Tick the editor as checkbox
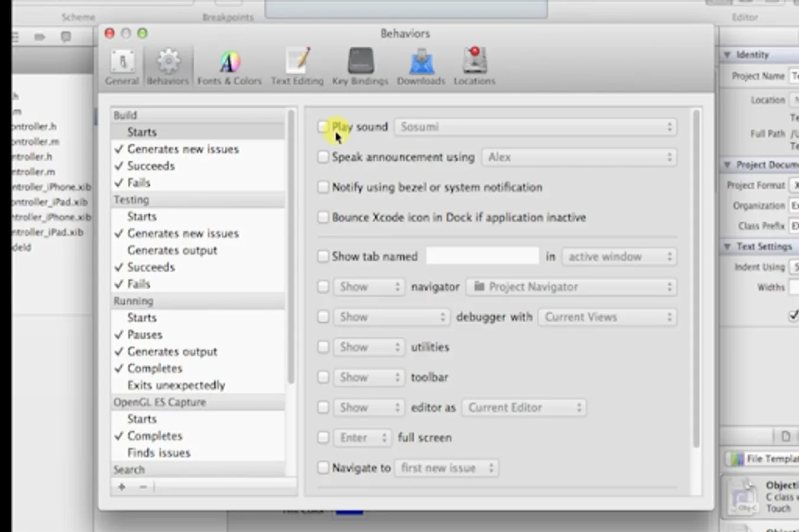The image size is (799, 532). tap(323, 407)
